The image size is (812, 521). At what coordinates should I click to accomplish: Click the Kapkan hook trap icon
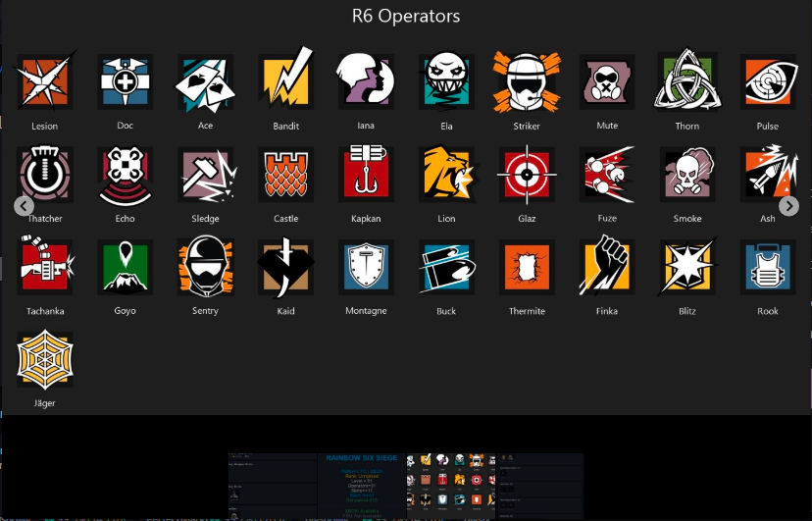tap(366, 174)
